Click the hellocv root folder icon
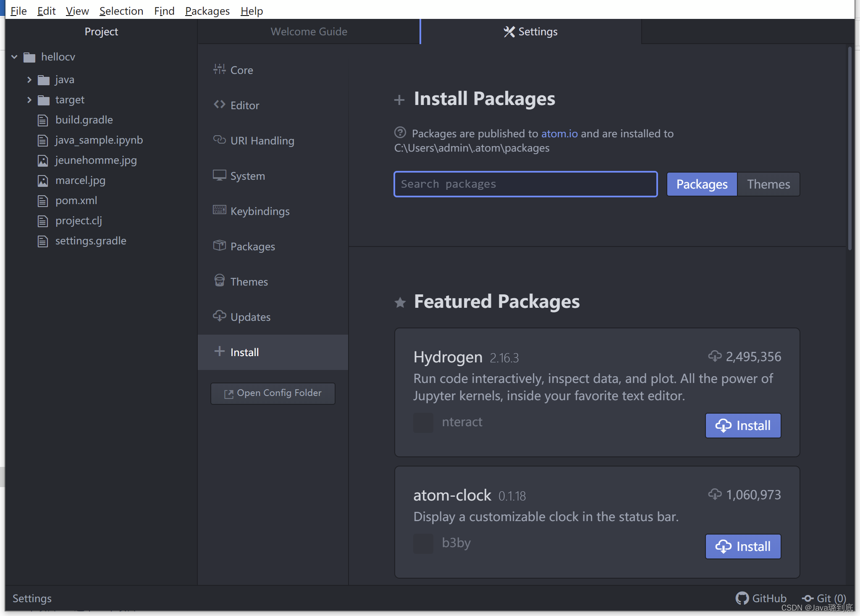The height and width of the screenshot is (616, 860). click(x=29, y=57)
